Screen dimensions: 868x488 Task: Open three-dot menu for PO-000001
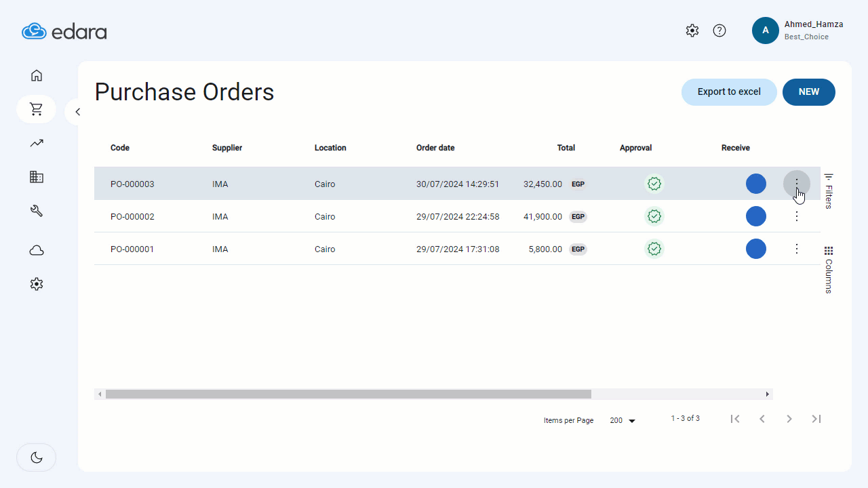797,249
